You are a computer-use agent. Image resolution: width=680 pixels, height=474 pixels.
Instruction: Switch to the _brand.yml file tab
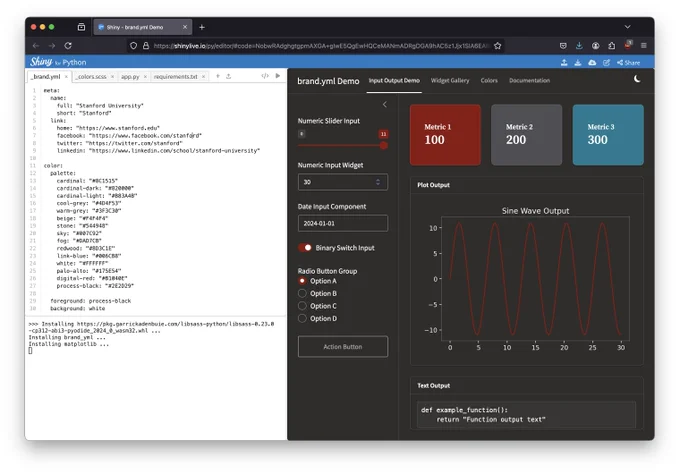click(46, 77)
